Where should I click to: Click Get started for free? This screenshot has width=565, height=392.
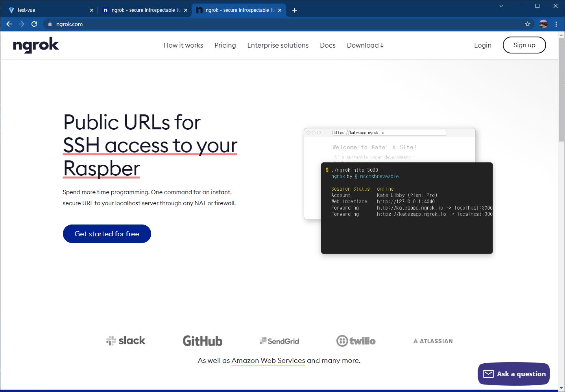[107, 234]
